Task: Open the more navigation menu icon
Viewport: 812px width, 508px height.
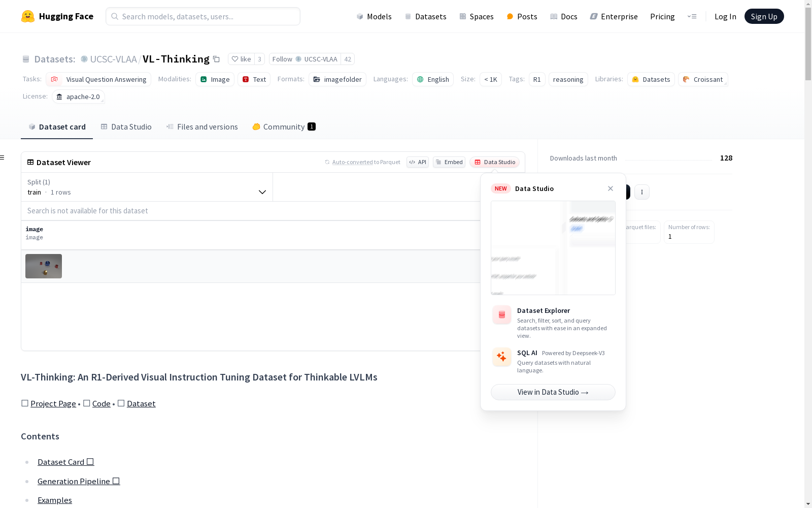Action: (692, 16)
